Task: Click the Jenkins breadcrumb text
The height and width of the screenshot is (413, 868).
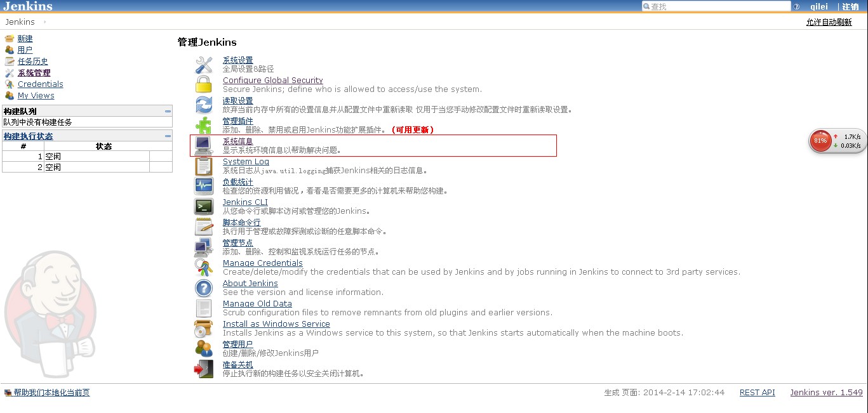Action: click(20, 22)
